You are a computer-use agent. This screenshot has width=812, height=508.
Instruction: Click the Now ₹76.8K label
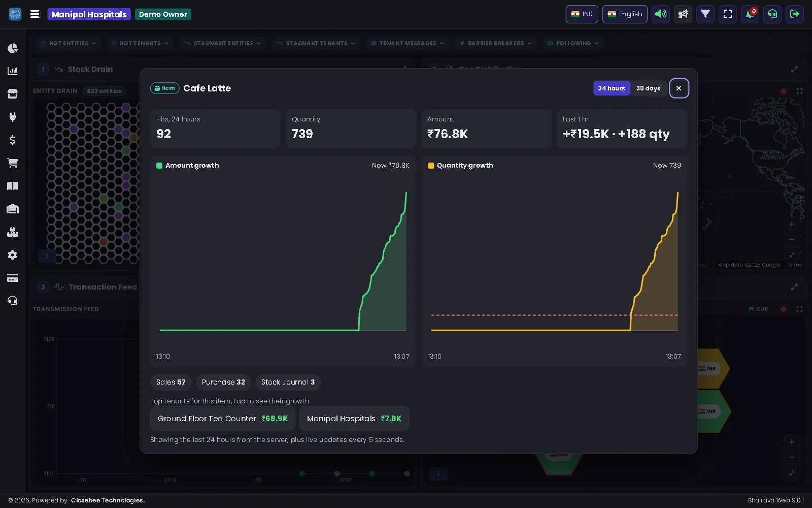pos(390,166)
